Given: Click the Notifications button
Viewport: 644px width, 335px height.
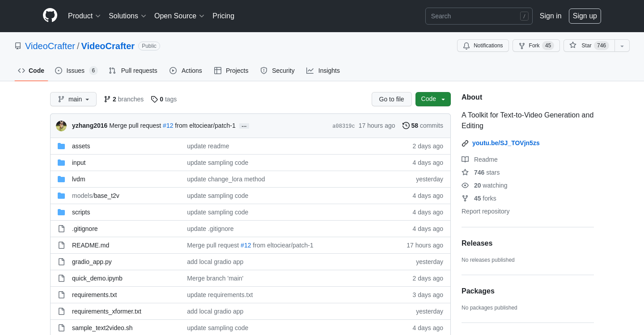Looking at the screenshot, I should (x=483, y=46).
